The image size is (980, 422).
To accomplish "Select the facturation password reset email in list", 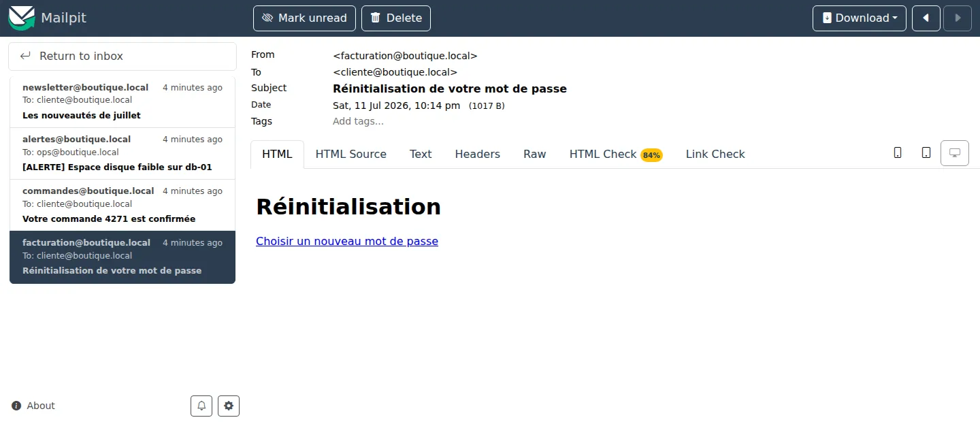I will [122, 257].
